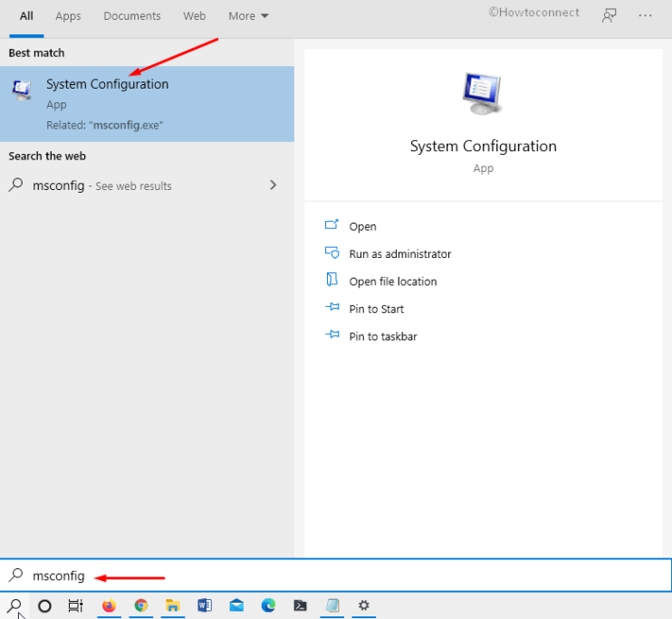Switch to the All search tab

tap(26, 16)
